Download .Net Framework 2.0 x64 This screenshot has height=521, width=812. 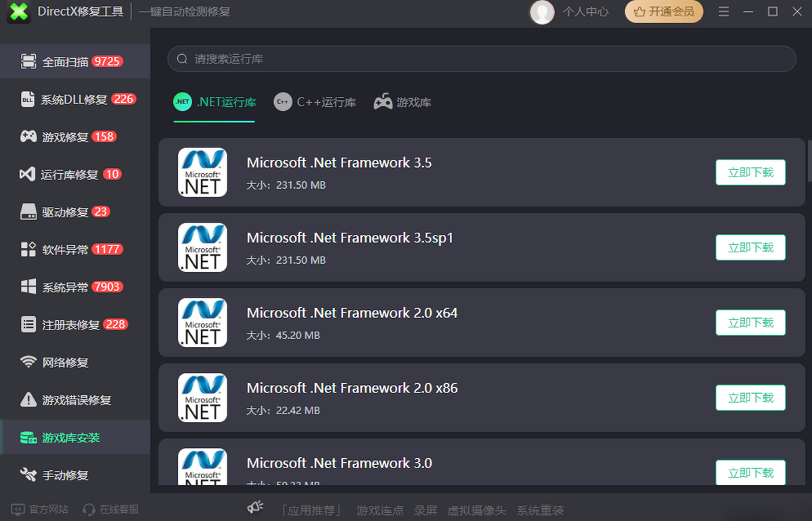[x=750, y=323]
